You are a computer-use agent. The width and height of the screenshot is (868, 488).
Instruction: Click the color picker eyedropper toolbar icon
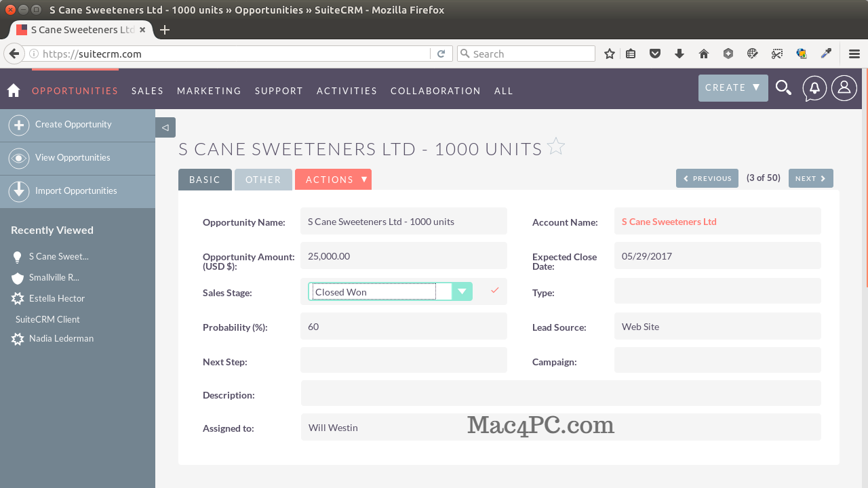(x=826, y=54)
